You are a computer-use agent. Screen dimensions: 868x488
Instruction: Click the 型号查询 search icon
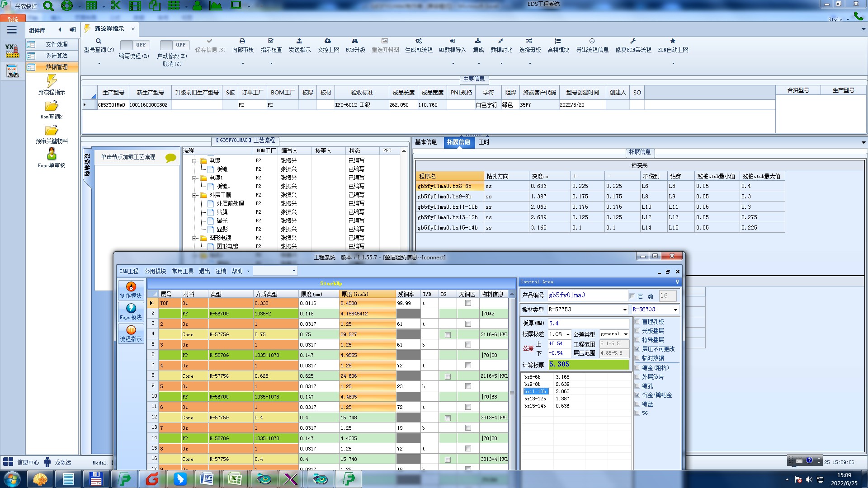[x=99, y=41]
